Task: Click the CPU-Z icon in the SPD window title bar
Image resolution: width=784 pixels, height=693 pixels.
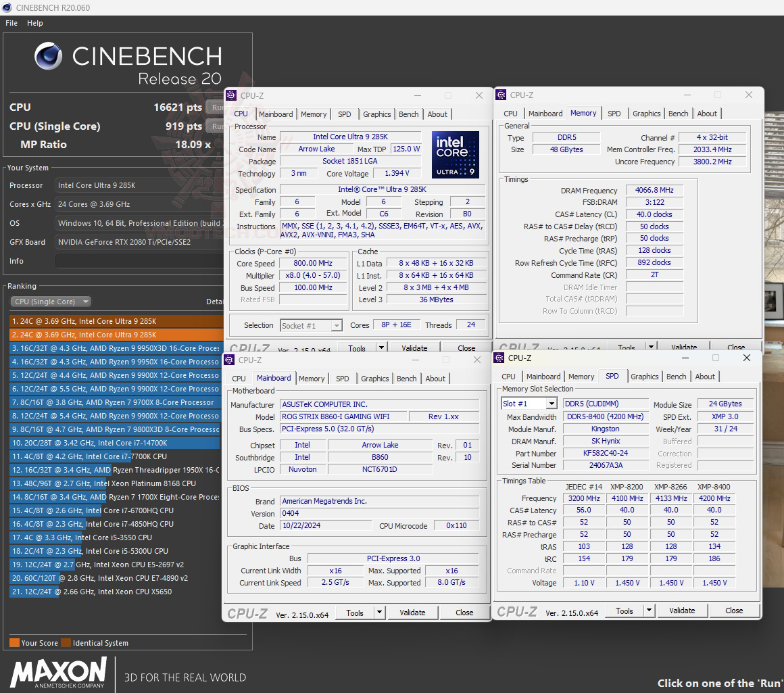Action: 499,358
